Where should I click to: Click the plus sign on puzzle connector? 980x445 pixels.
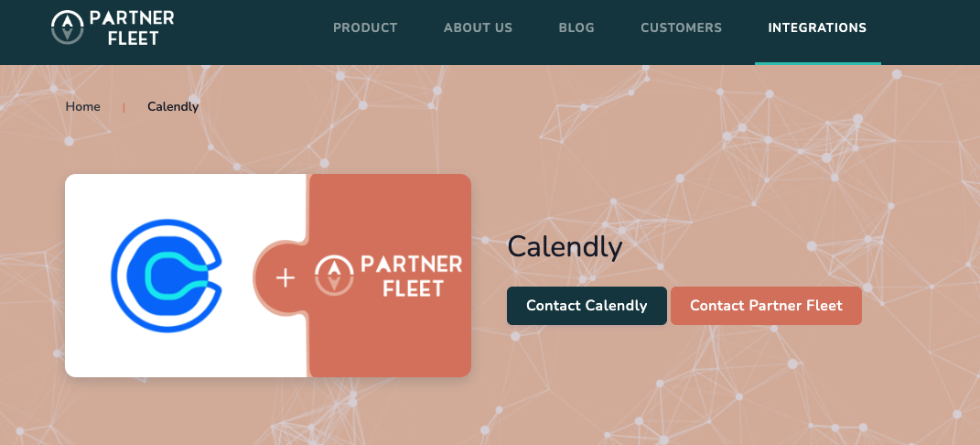(x=285, y=277)
